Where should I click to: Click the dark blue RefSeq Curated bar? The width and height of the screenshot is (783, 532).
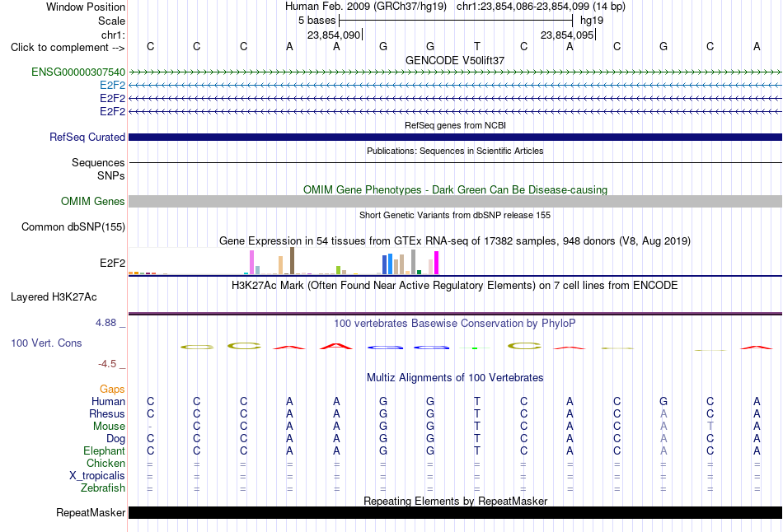[455, 137]
